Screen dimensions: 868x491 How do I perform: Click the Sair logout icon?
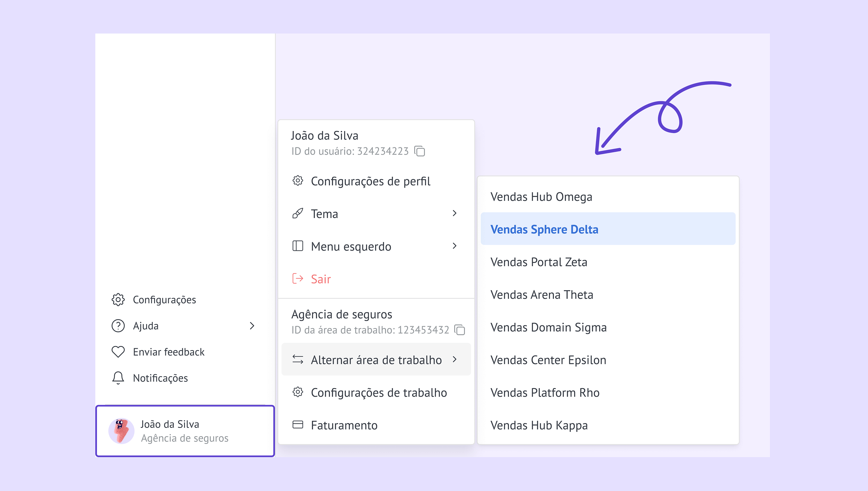point(298,279)
